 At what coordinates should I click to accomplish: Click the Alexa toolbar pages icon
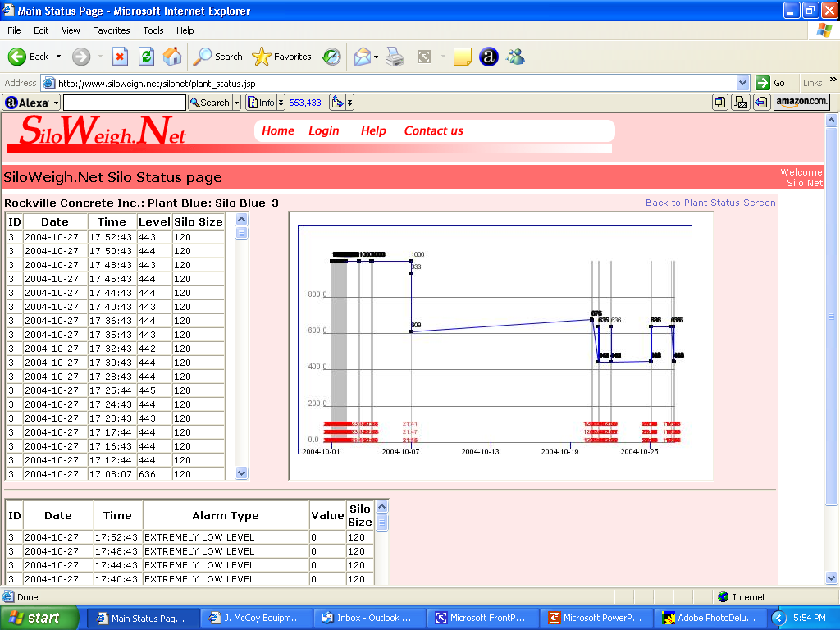720,102
